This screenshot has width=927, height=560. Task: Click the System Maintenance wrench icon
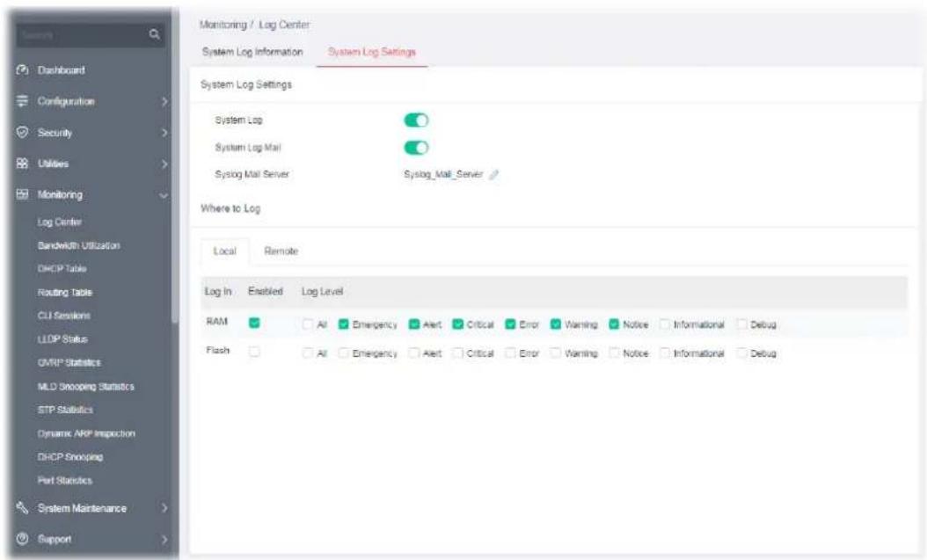(23, 507)
